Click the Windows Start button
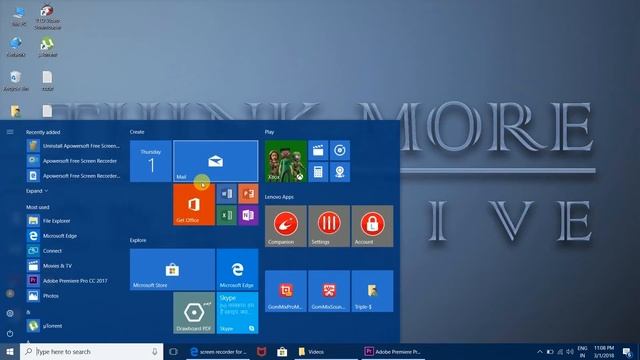The height and width of the screenshot is (360, 640). coord(10,351)
